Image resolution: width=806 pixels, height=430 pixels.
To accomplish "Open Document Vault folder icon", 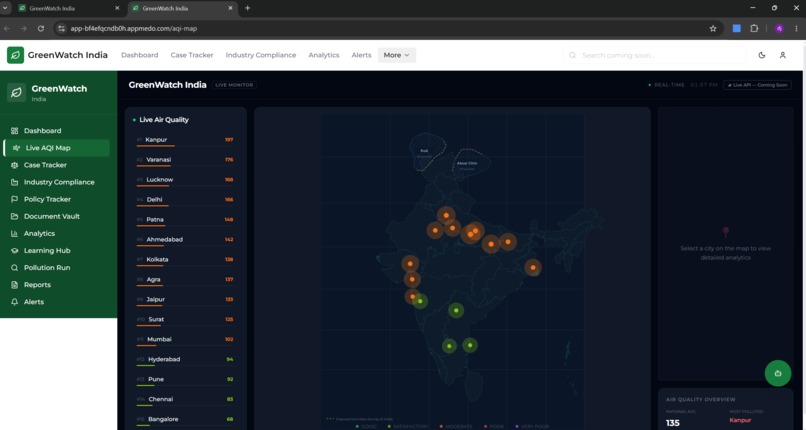I will [14, 216].
